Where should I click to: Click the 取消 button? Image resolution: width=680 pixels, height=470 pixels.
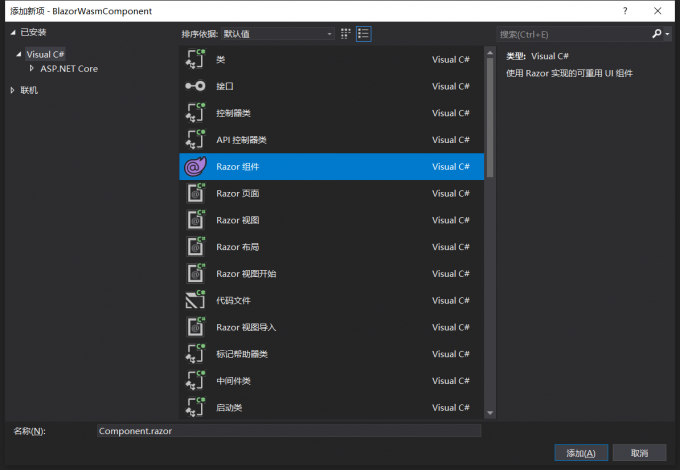pos(639,453)
